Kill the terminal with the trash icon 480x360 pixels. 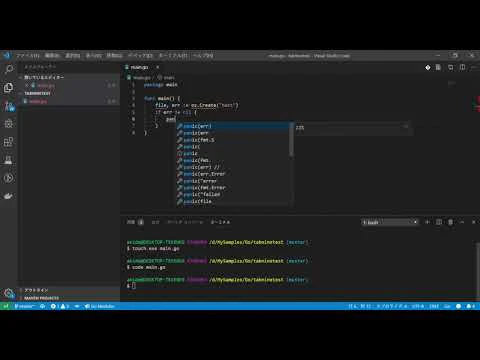pyautogui.click(x=450, y=222)
